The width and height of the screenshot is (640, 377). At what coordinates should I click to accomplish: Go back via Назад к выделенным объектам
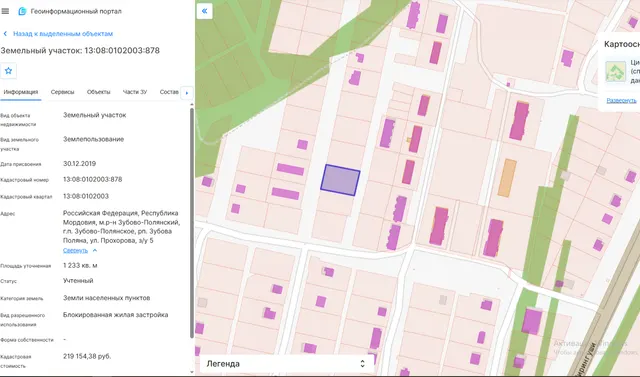(63, 34)
